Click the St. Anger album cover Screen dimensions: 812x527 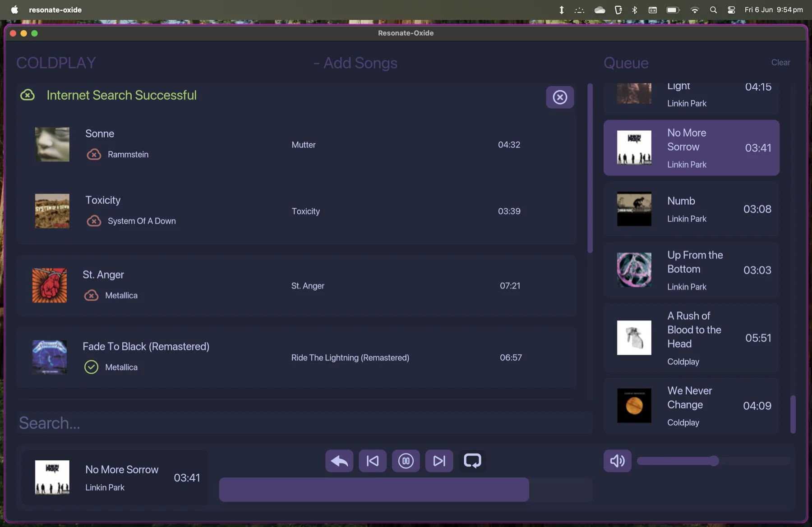click(50, 285)
